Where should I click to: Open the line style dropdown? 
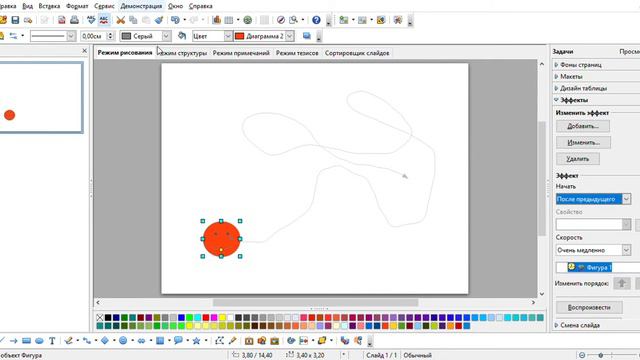tap(71, 36)
